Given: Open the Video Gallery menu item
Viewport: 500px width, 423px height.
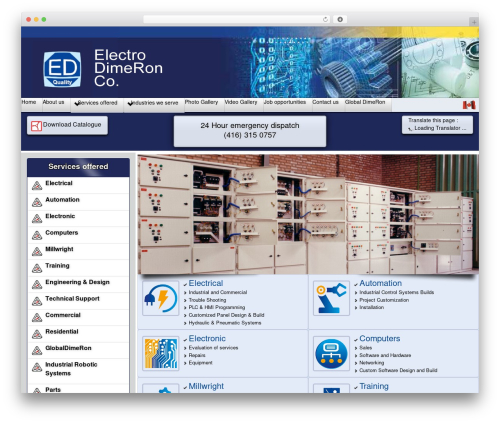Looking at the screenshot, I should [x=241, y=102].
